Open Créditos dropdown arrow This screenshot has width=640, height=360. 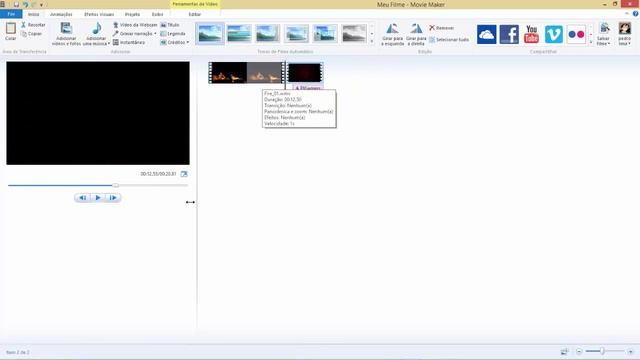(x=187, y=42)
